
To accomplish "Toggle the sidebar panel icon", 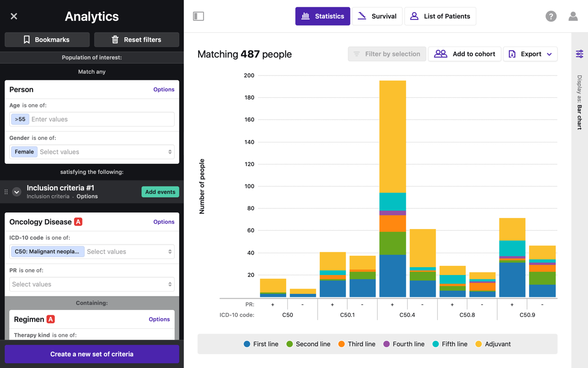I will (x=198, y=16).
